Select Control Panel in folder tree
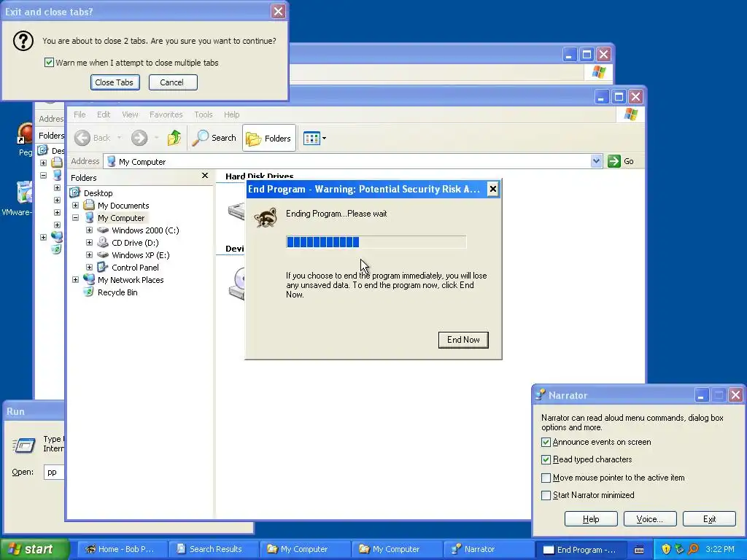Screen dimensions: 747x560 (x=135, y=267)
